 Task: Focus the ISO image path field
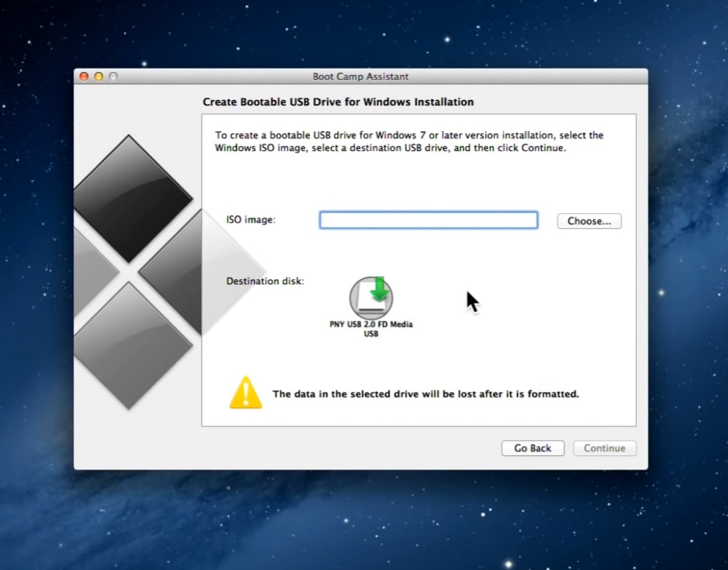(x=428, y=220)
